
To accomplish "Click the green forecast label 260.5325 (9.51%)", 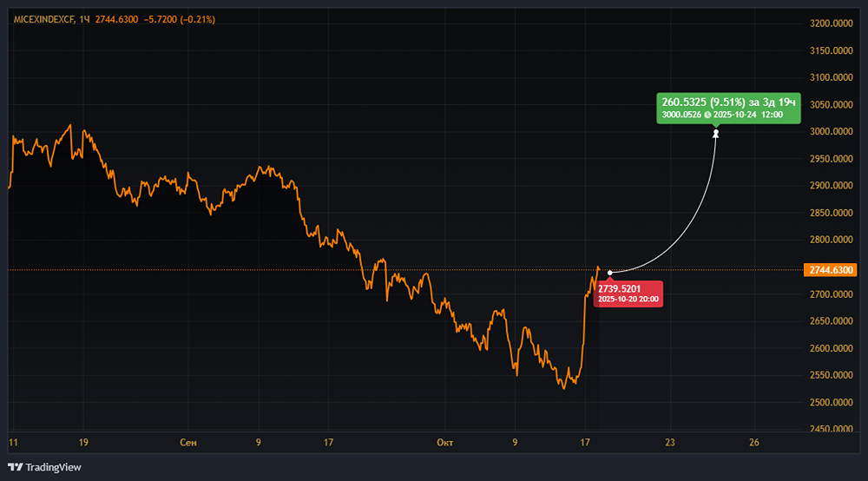I will [x=728, y=108].
